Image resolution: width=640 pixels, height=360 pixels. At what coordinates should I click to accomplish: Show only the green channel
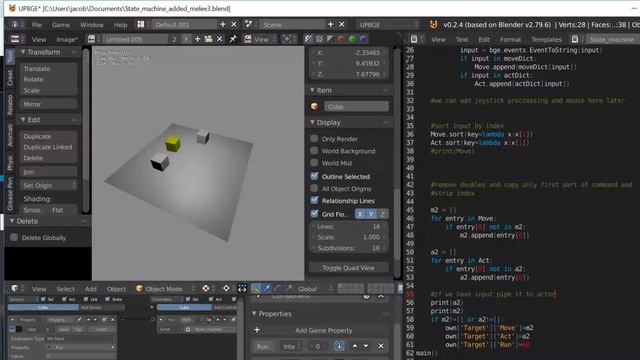pyautogui.click(x=352, y=39)
